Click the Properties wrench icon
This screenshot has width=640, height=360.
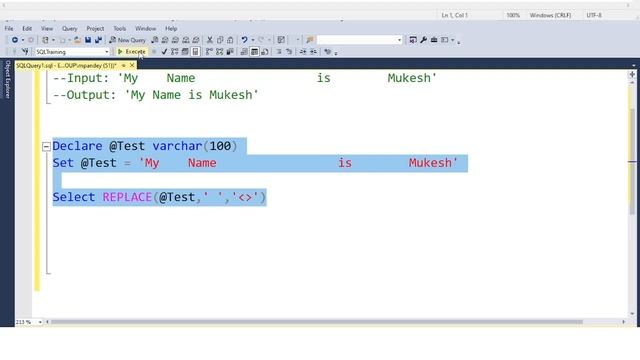(x=423, y=40)
